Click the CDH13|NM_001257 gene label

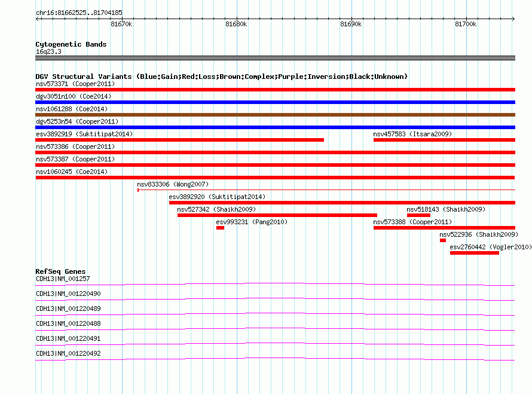63,279
